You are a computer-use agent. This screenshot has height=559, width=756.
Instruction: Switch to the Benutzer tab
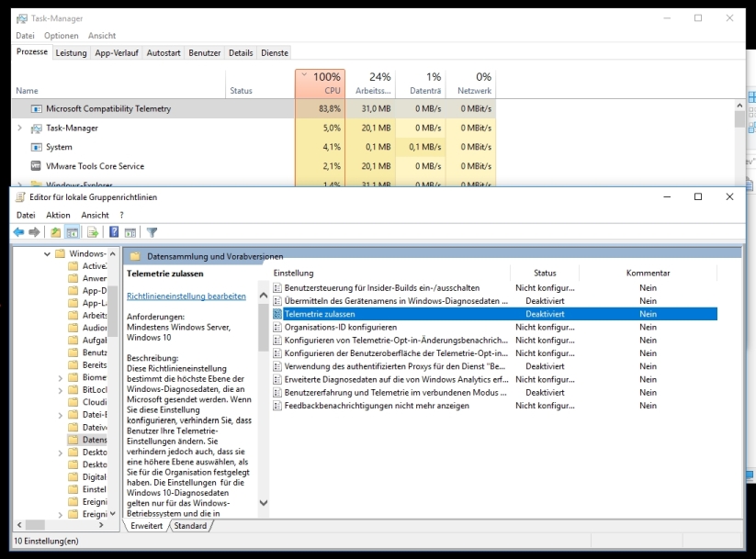coord(205,53)
